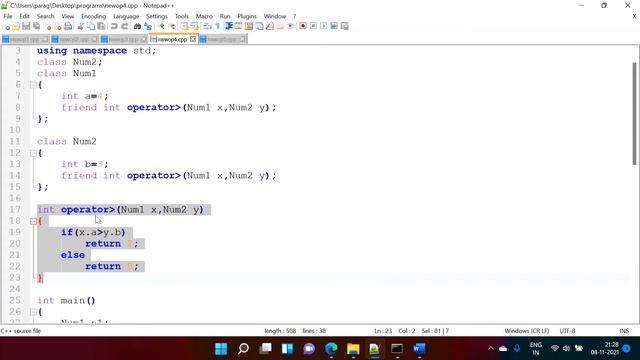Show the Document Map panel icon
This screenshot has width=640, height=360.
(249, 26)
